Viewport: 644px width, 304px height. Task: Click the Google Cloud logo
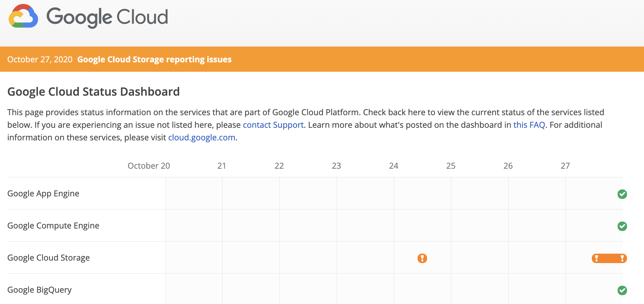(88, 17)
